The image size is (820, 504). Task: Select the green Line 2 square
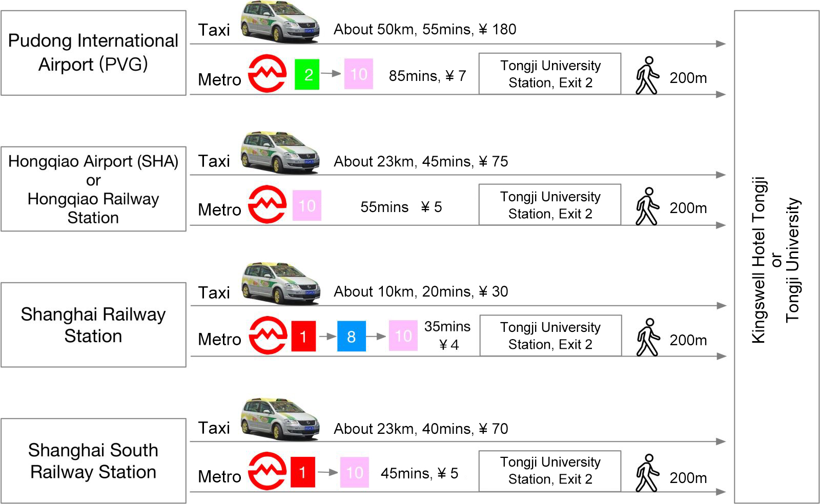point(307,75)
